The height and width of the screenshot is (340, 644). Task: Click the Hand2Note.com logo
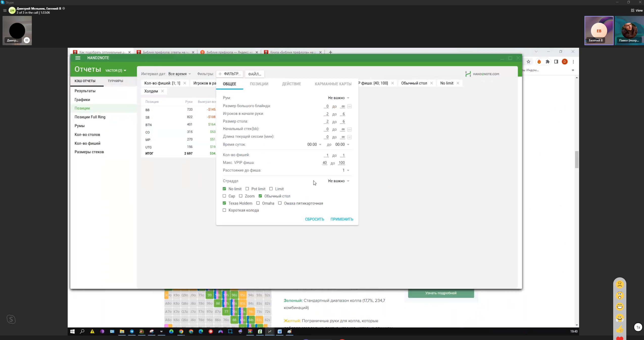click(x=482, y=74)
